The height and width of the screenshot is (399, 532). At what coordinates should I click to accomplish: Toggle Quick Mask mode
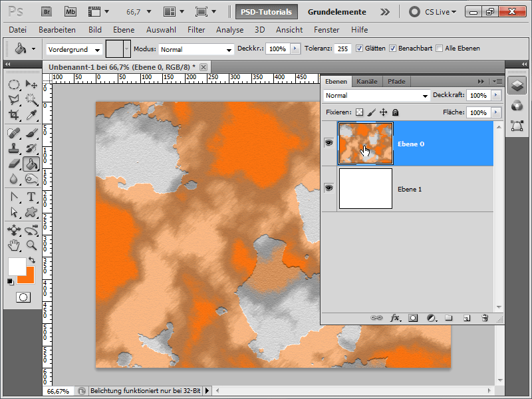point(23,297)
